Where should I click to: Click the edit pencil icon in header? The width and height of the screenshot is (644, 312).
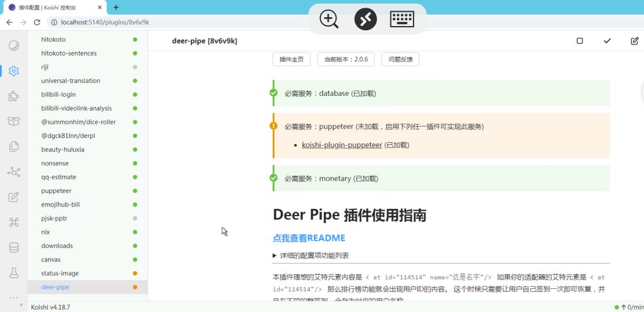[x=635, y=41]
